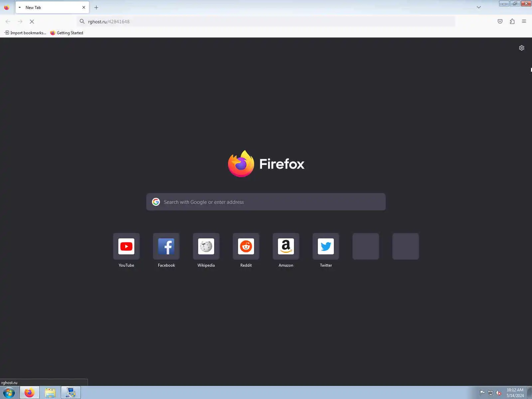Open the Getting Started bookmark
Image resolution: width=532 pixels, height=399 pixels.
click(66, 33)
